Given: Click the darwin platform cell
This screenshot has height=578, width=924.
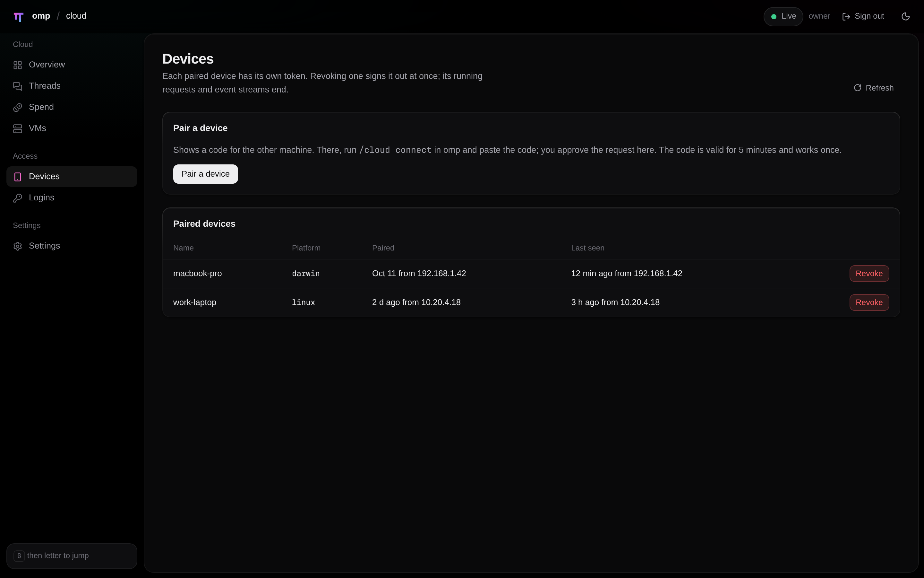Looking at the screenshot, I should (x=306, y=274).
